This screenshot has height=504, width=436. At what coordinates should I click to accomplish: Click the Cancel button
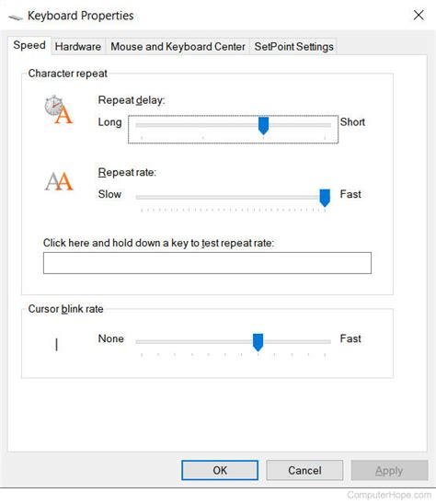(x=304, y=470)
